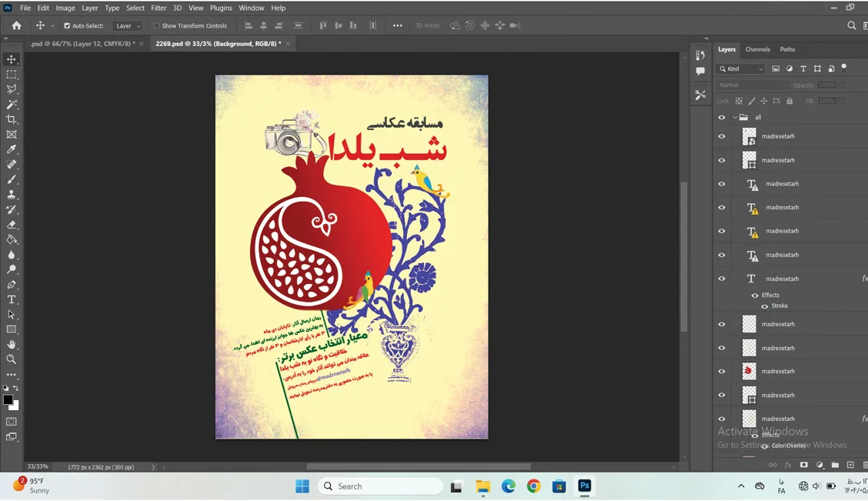
Task: Open the Window menu
Action: point(252,8)
